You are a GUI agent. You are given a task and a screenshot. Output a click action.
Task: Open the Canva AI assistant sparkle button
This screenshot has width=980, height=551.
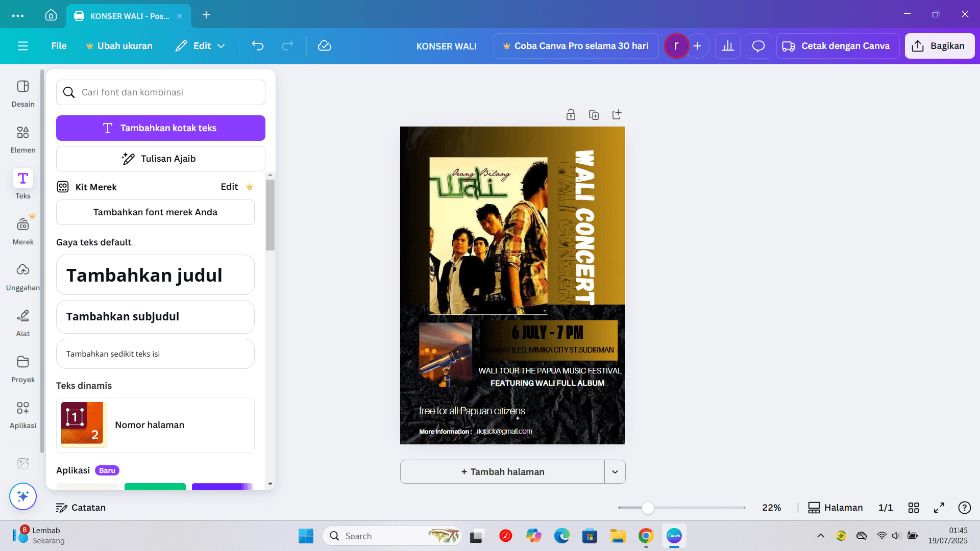coord(23,496)
